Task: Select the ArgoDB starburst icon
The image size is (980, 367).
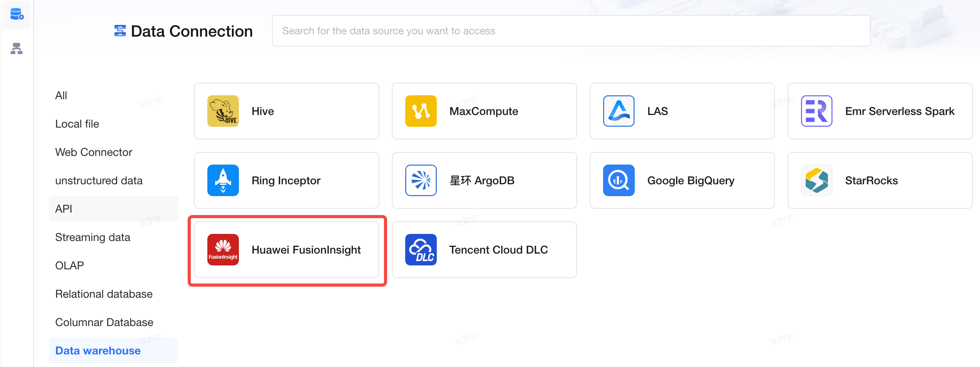Action: [x=421, y=180]
